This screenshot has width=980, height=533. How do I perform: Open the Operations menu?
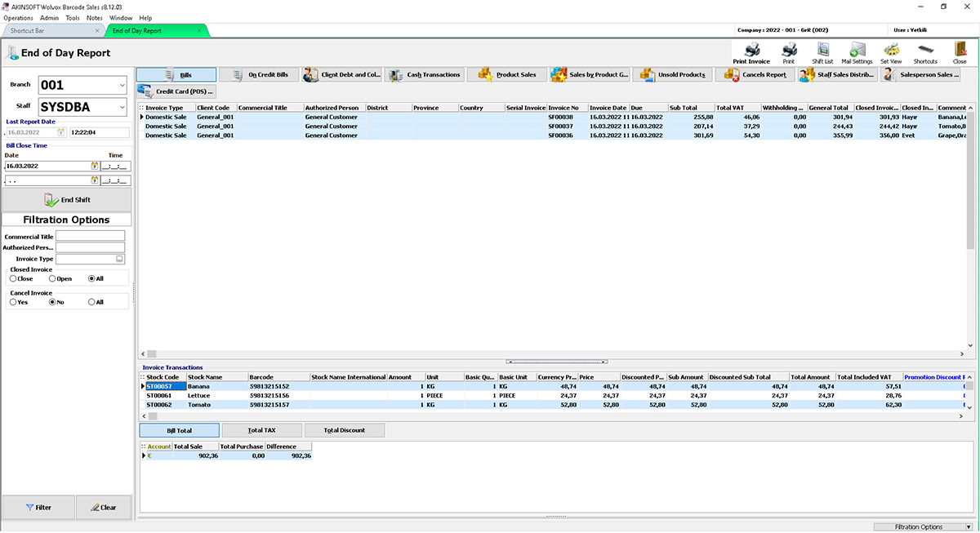pyautogui.click(x=19, y=17)
